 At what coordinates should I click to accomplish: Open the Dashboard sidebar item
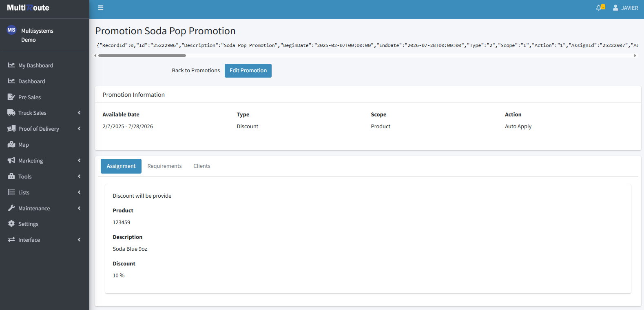click(31, 81)
